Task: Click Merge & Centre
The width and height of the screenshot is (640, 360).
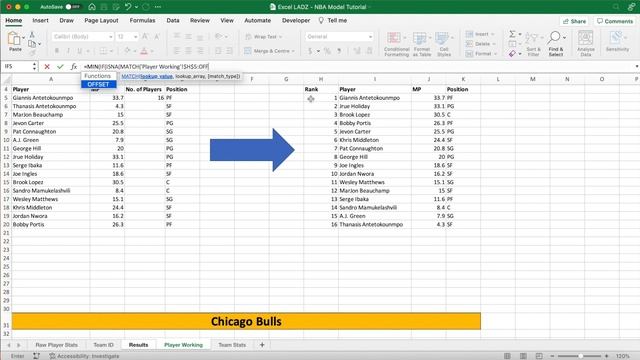Action: [269, 51]
